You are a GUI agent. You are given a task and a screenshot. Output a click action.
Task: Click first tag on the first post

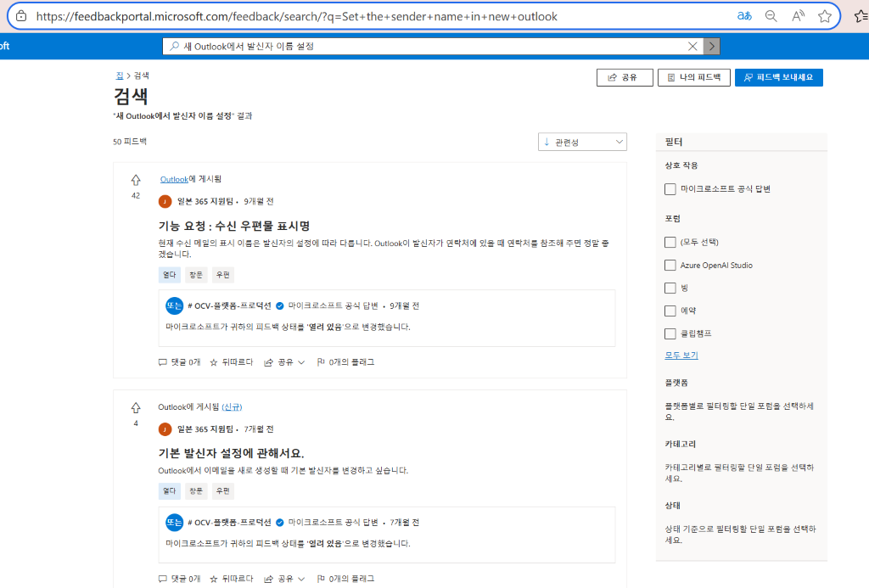point(170,275)
